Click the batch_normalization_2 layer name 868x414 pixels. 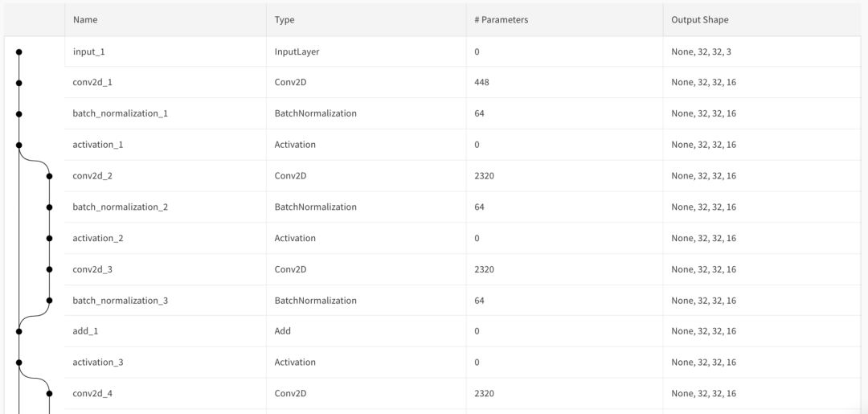click(x=120, y=207)
